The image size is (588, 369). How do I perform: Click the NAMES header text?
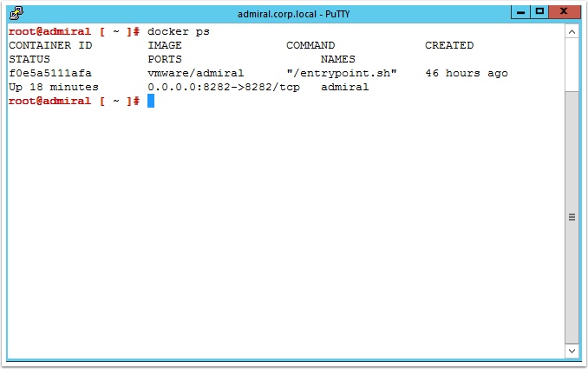[x=338, y=59]
